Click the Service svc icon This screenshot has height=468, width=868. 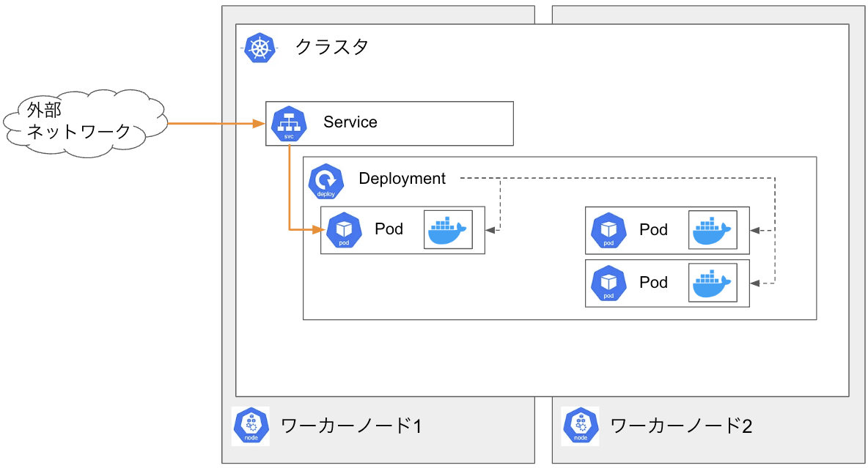click(289, 124)
